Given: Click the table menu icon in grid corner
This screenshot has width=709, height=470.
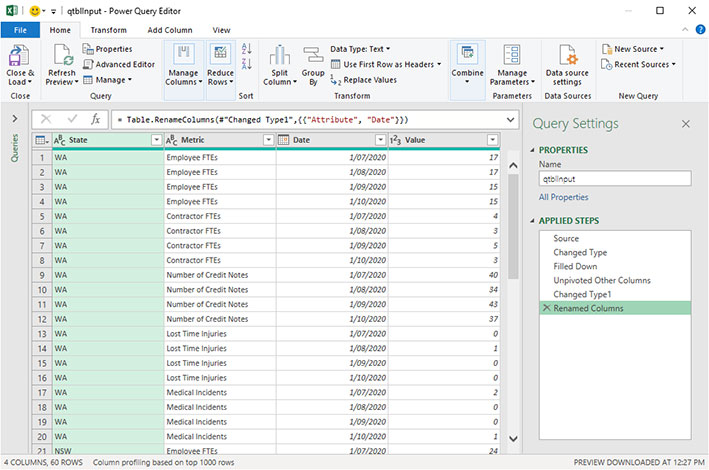Looking at the screenshot, I should click(x=42, y=140).
